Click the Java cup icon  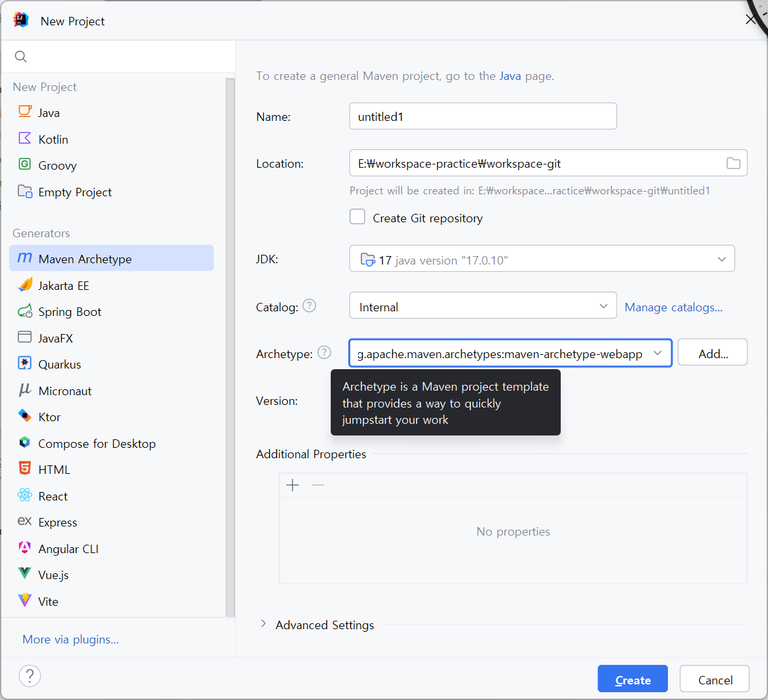(25, 112)
